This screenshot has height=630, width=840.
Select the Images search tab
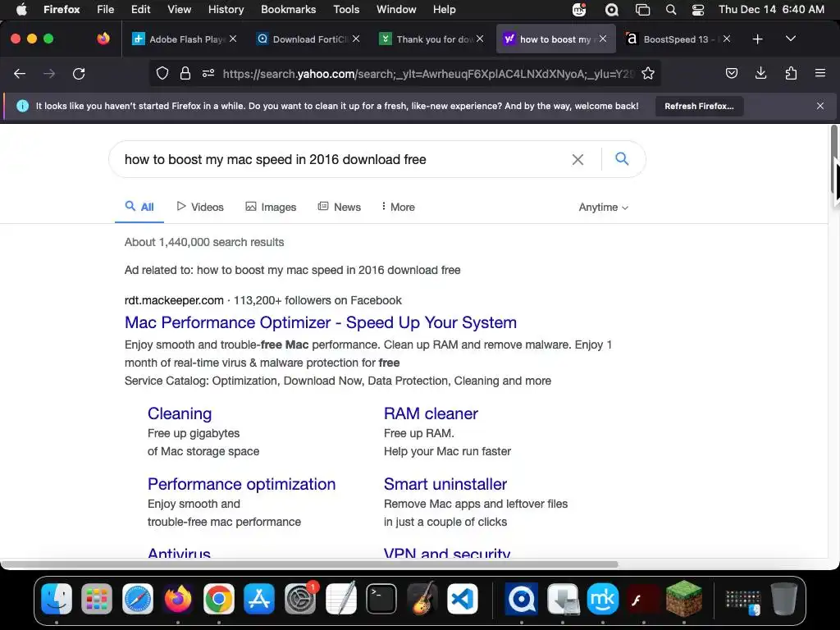(x=271, y=207)
